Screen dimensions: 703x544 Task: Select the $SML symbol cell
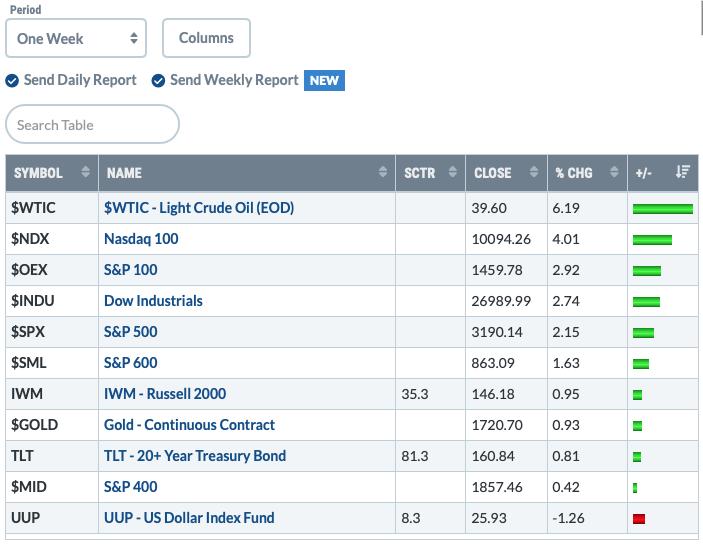point(52,363)
